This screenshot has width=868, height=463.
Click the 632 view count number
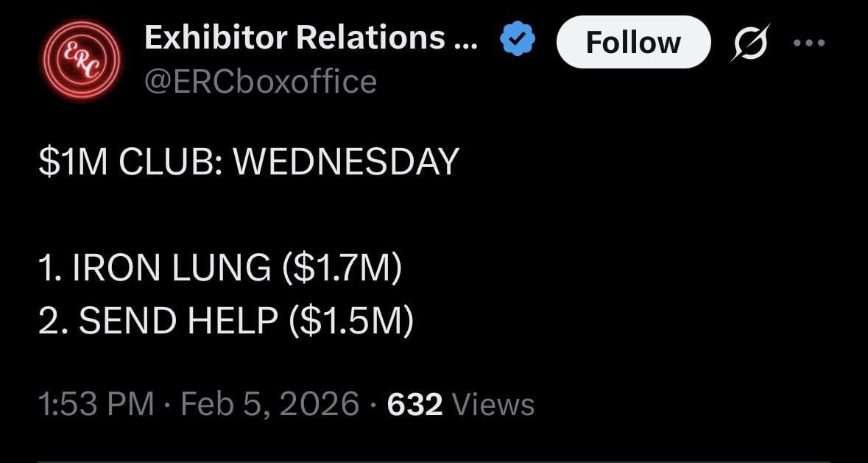tap(414, 404)
